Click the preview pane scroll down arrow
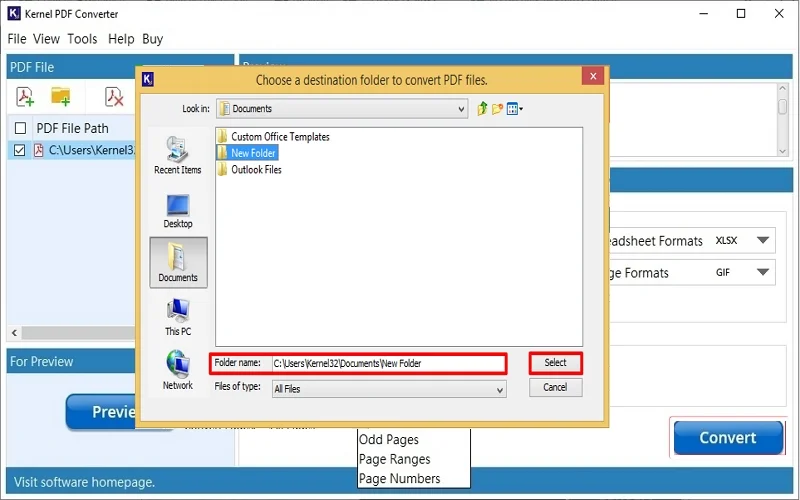The image size is (800, 500). (783, 151)
